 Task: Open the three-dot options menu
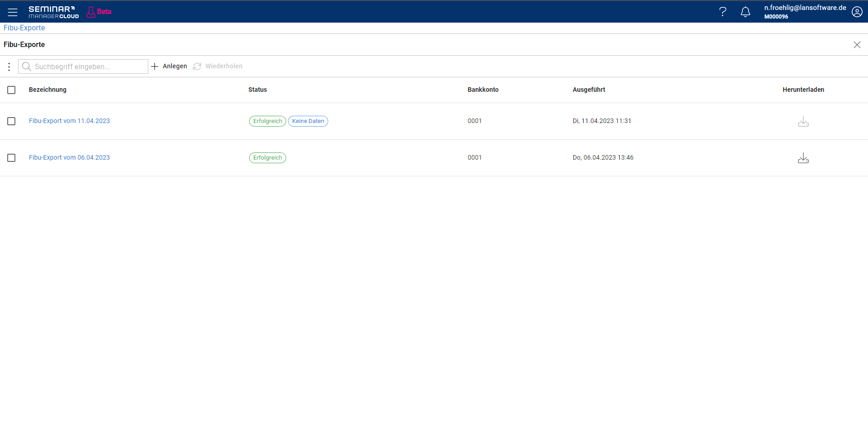point(9,67)
